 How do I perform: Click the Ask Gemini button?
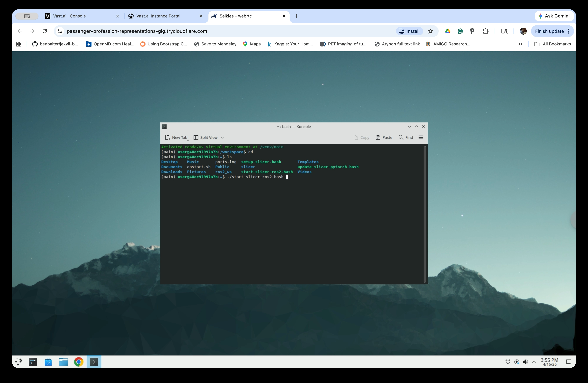click(x=554, y=16)
